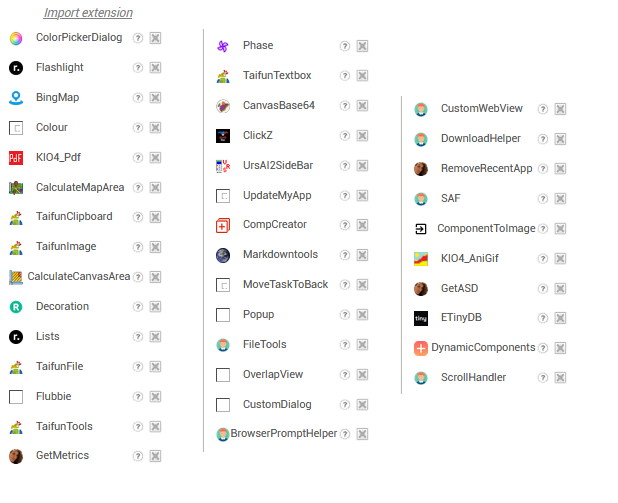618x503 pixels.
Task: Remove the ScrollHandler extension
Action: (560, 378)
